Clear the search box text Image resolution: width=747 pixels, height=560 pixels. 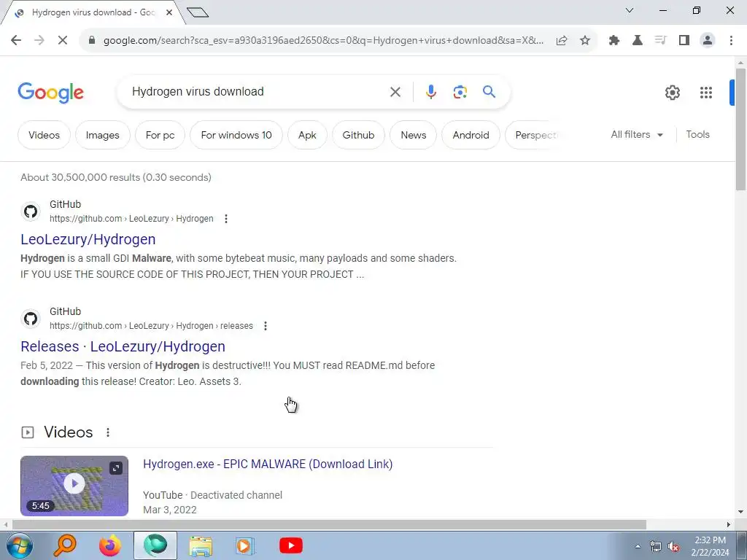tap(395, 92)
